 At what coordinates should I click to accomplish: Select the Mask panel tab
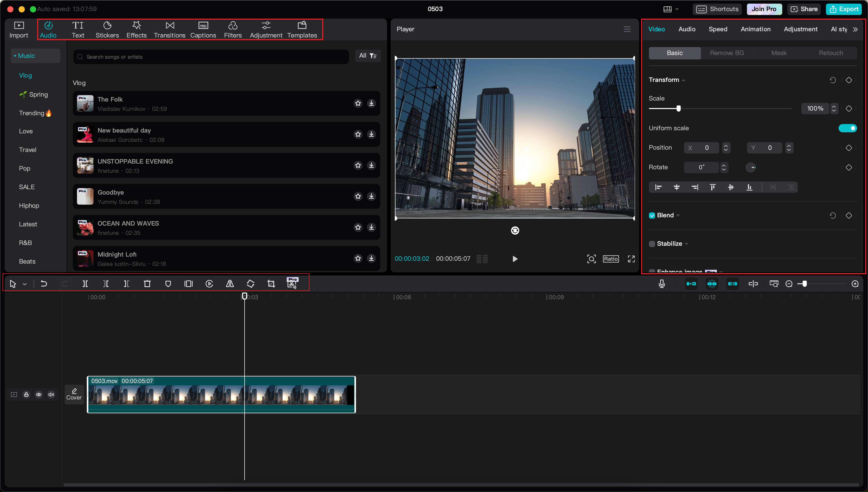(779, 53)
